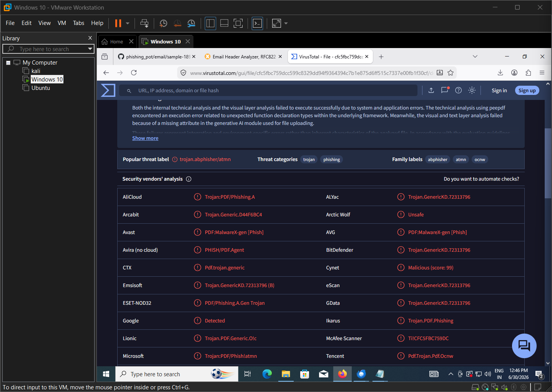Enter VMware full screen mode
The image size is (552, 392).
238,23
